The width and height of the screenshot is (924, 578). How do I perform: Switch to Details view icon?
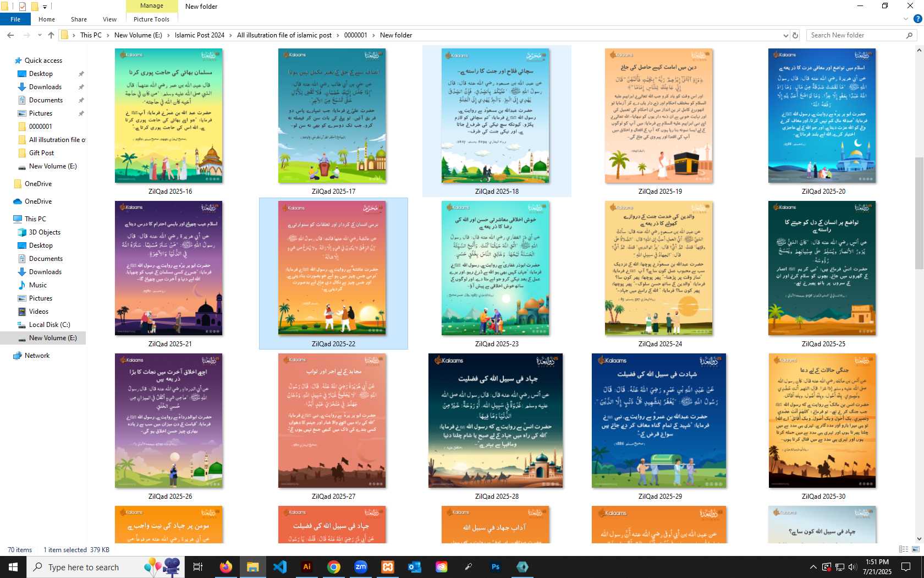point(903,549)
